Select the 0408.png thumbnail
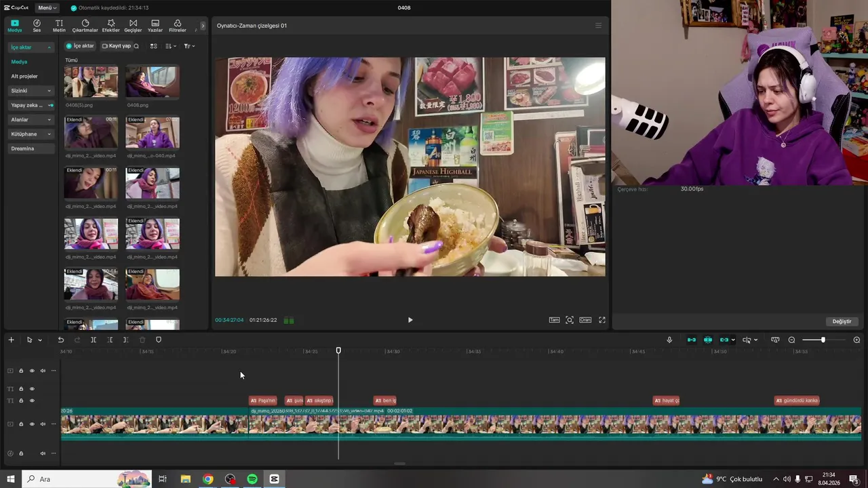The height and width of the screenshot is (488, 868). [x=153, y=82]
